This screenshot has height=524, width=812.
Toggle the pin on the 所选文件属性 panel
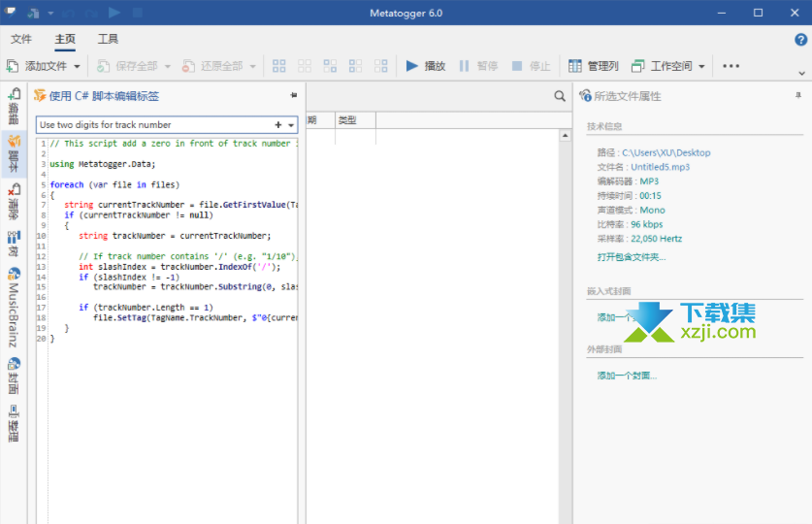point(798,95)
